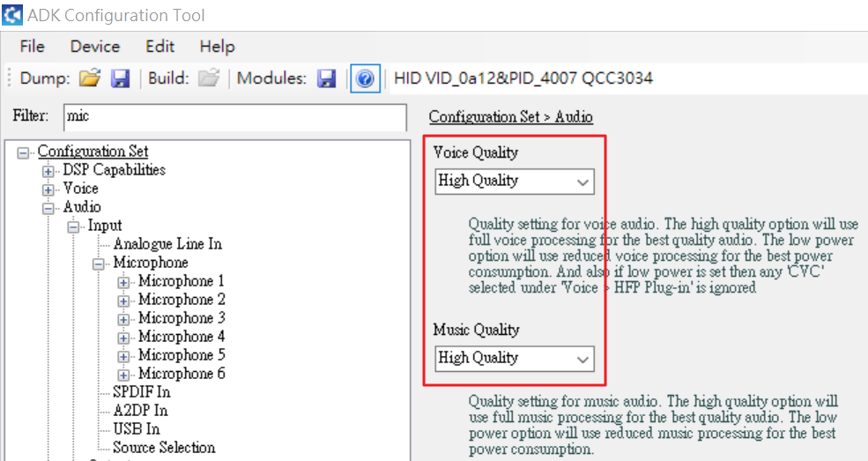Open the Voice Quality dropdown

click(515, 182)
